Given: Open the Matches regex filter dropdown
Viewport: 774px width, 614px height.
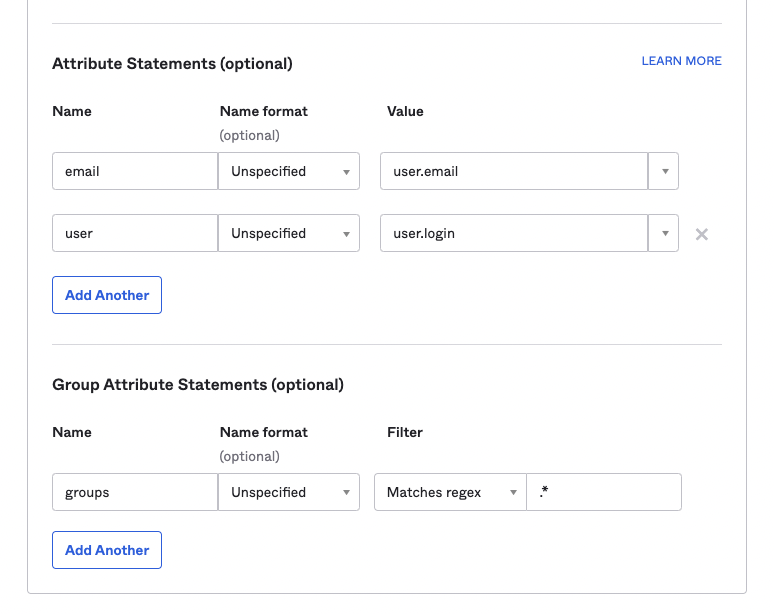Looking at the screenshot, I should 450,492.
